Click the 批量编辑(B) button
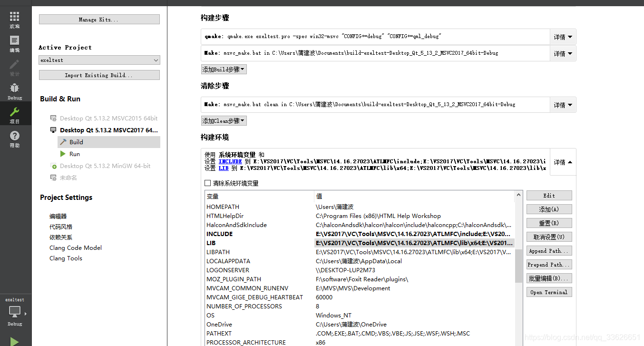The width and height of the screenshot is (644, 346). click(x=549, y=278)
